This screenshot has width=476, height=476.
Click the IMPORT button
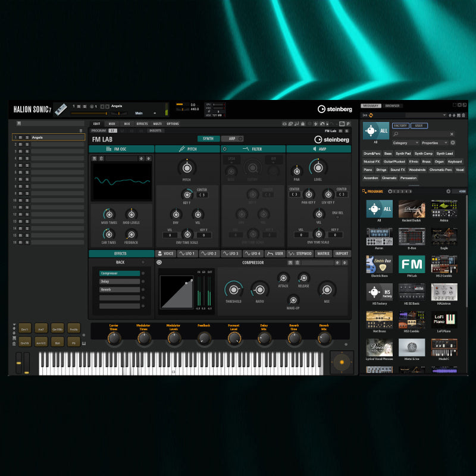pos(342,253)
